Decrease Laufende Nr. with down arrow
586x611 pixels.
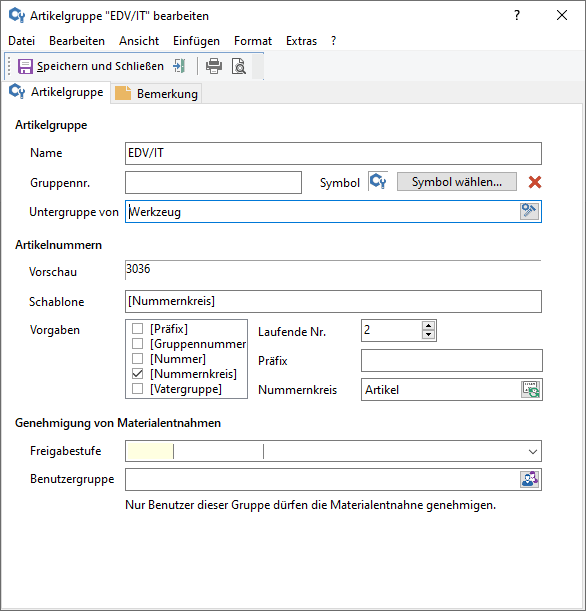429,335
